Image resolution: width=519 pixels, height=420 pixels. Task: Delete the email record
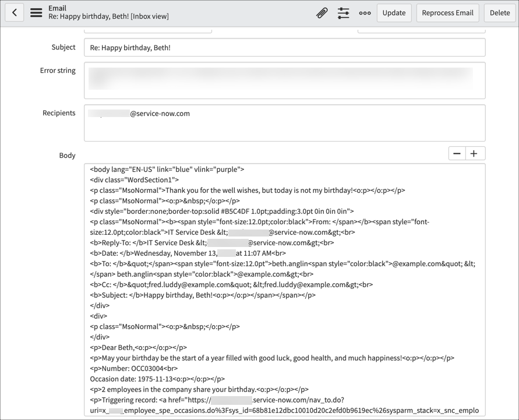tap(499, 12)
